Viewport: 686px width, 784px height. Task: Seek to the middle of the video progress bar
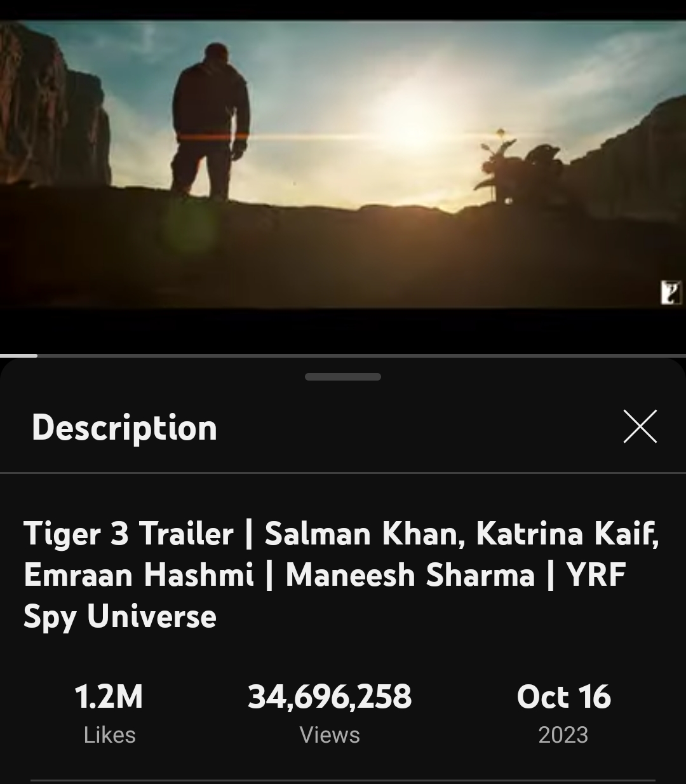pos(343,355)
